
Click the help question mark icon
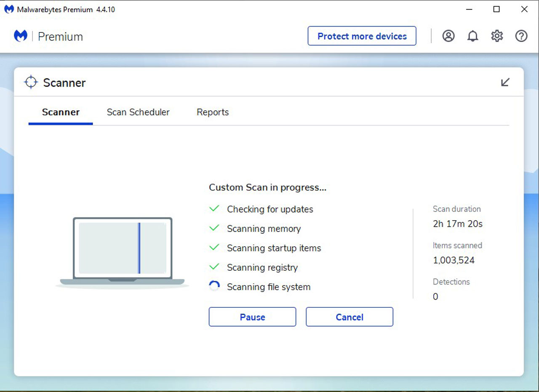click(x=521, y=36)
